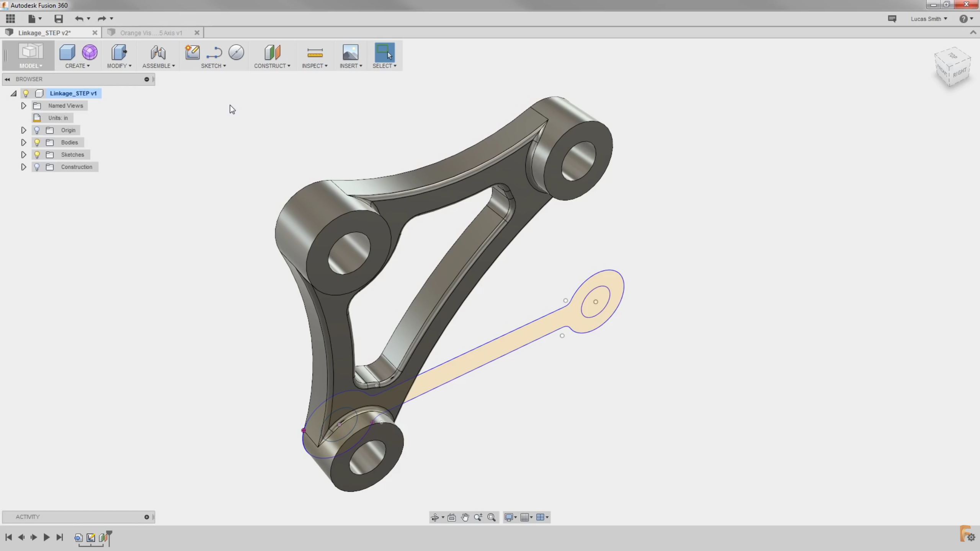Open the ASSEMBLE menu

click(158, 66)
